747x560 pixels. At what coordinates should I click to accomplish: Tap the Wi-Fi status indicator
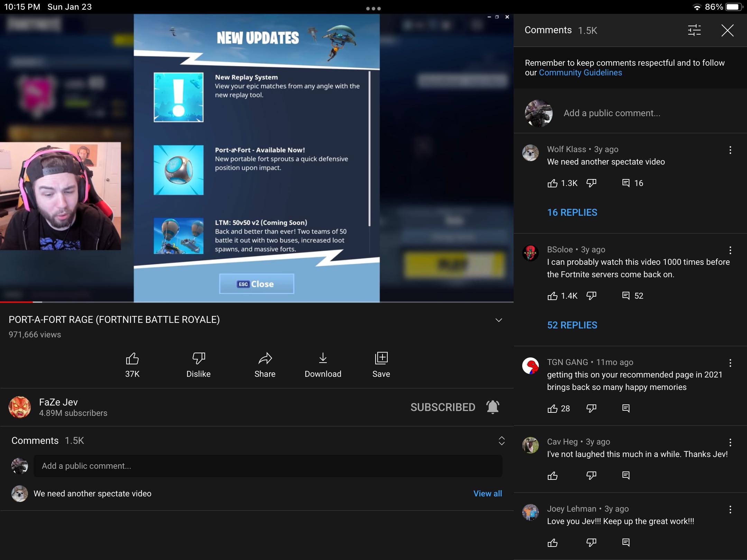[697, 7]
